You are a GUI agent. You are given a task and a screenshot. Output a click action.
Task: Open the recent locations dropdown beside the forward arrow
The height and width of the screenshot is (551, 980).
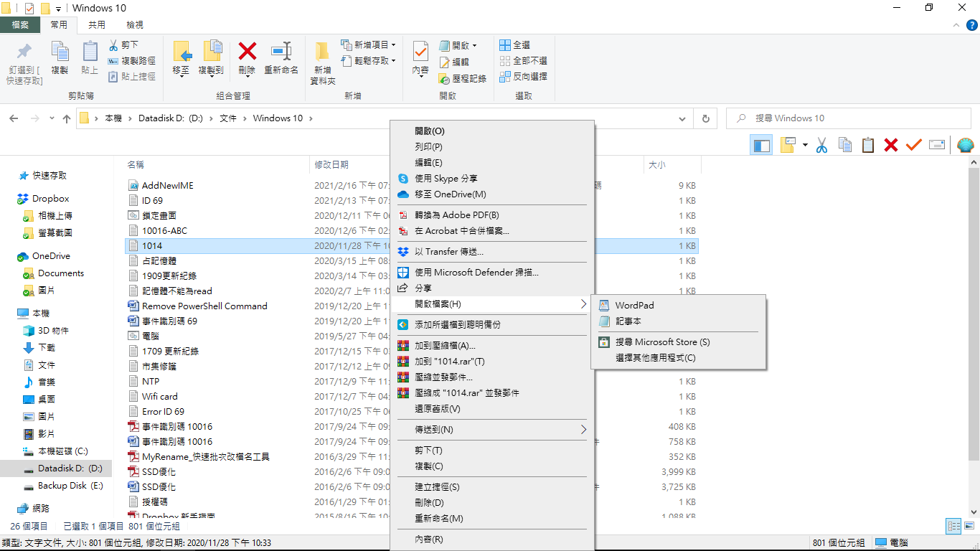51,118
